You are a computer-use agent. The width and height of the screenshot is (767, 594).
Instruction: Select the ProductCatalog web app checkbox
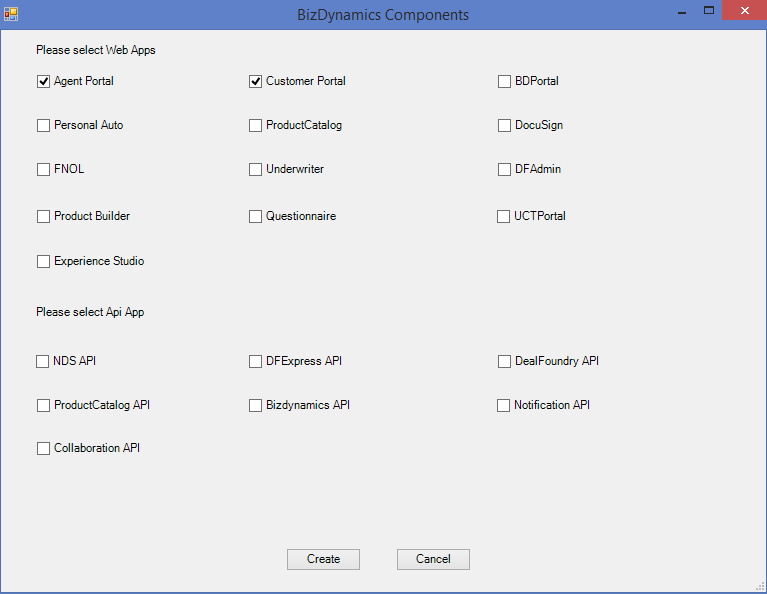tap(255, 125)
